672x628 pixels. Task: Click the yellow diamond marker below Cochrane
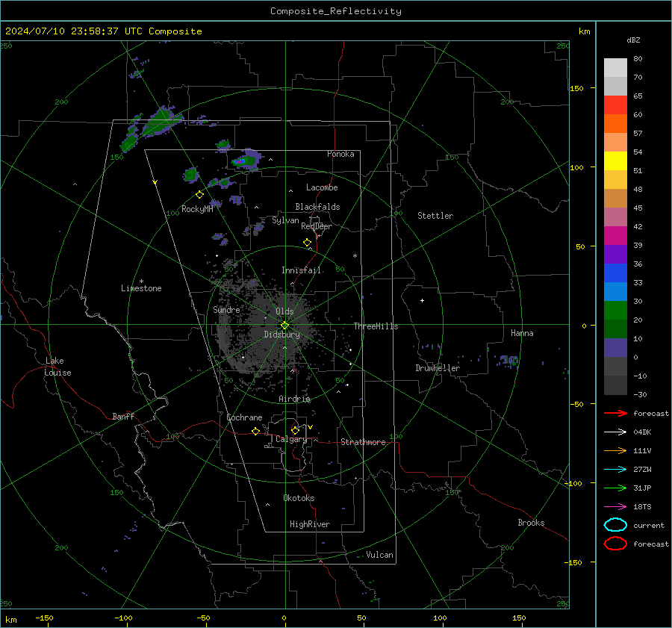256,432
